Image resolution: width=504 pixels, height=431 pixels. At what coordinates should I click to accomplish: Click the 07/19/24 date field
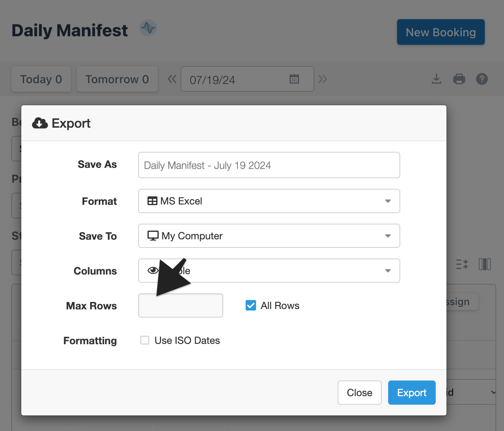(247, 79)
